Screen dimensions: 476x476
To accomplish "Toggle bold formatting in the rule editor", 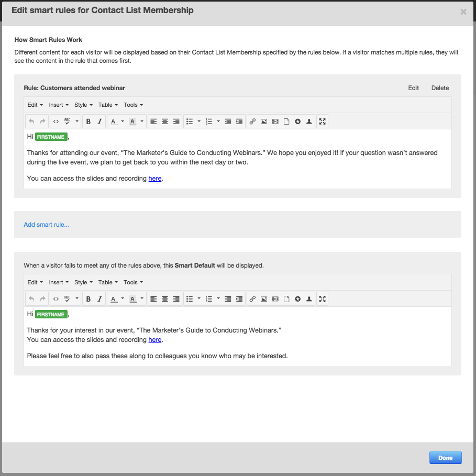I will click(88, 121).
